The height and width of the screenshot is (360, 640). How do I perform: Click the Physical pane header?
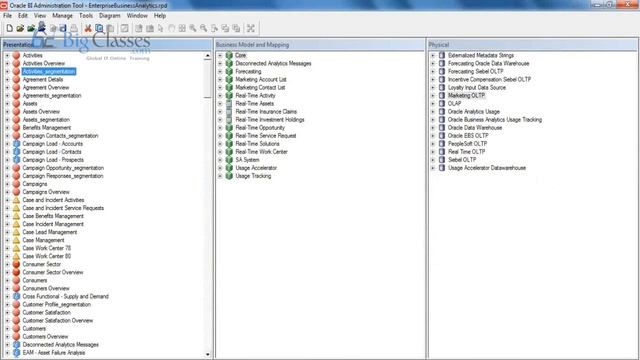click(x=533, y=44)
